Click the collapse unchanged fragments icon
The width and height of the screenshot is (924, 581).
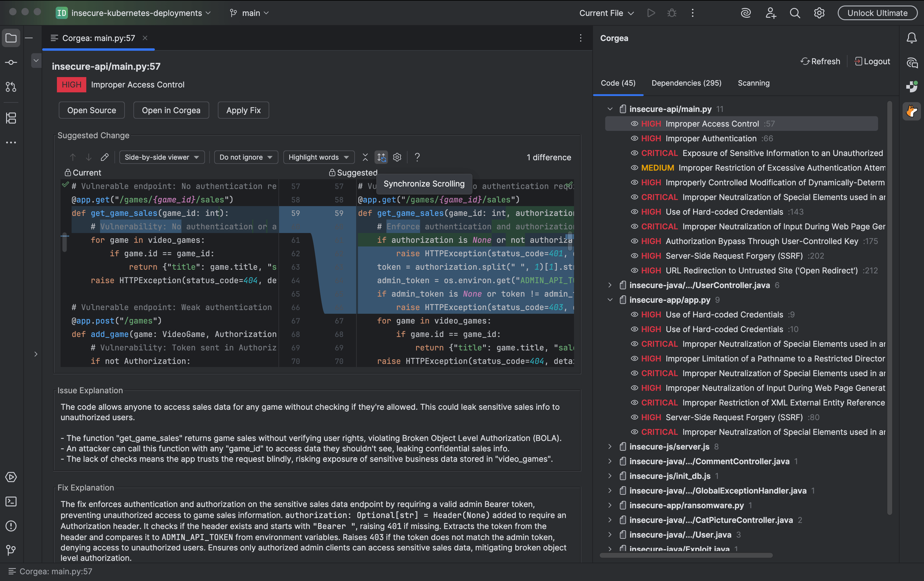pyautogui.click(x=365, y=157)
